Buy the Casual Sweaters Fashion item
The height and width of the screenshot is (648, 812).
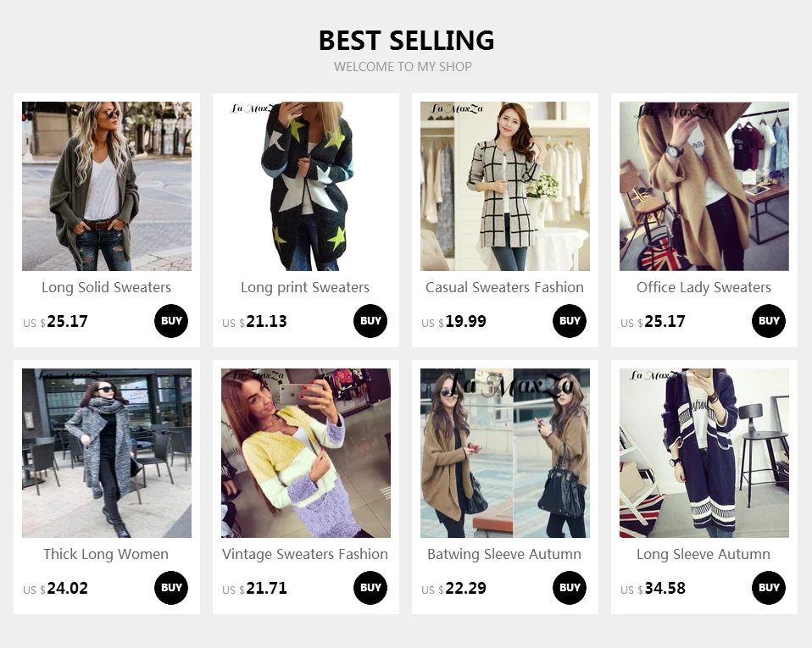570,321
